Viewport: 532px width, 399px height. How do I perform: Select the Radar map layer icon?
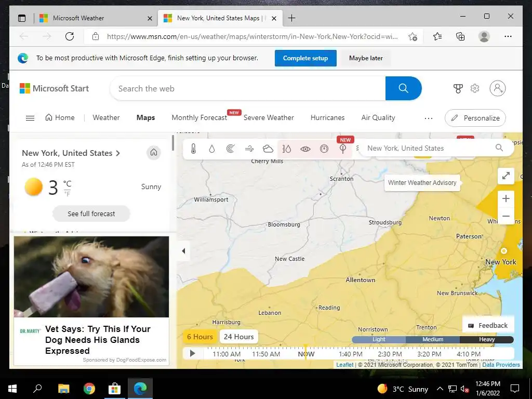pos(231,149)
